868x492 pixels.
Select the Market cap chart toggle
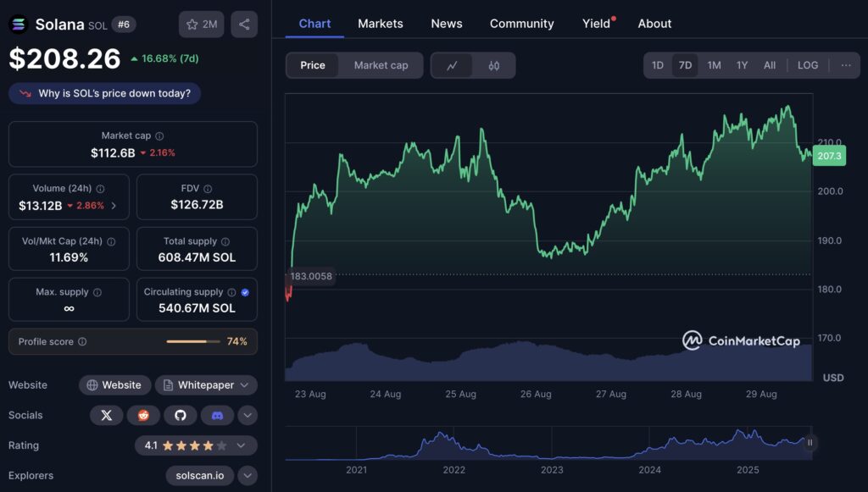click(381, 65)
